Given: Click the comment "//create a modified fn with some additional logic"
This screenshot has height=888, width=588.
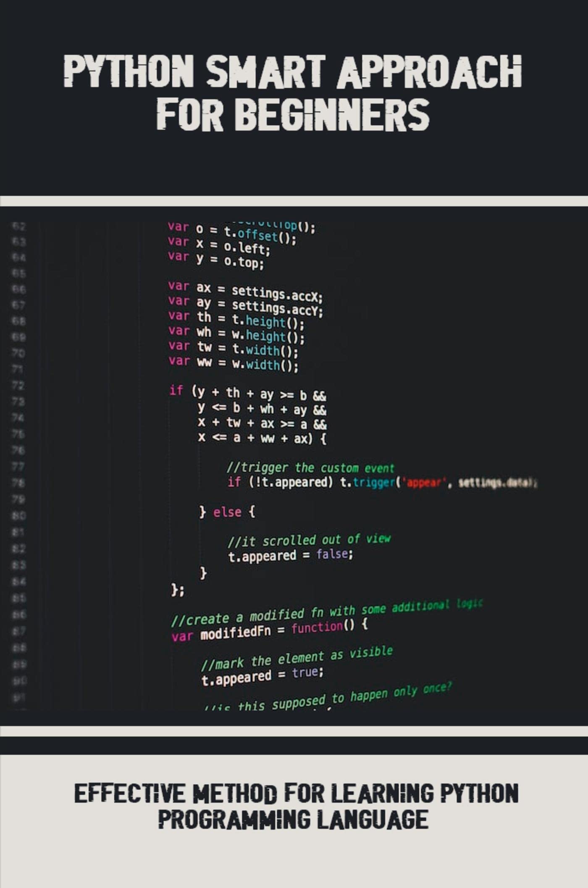Looking at the screenshot, I should (x=327, y=613).
